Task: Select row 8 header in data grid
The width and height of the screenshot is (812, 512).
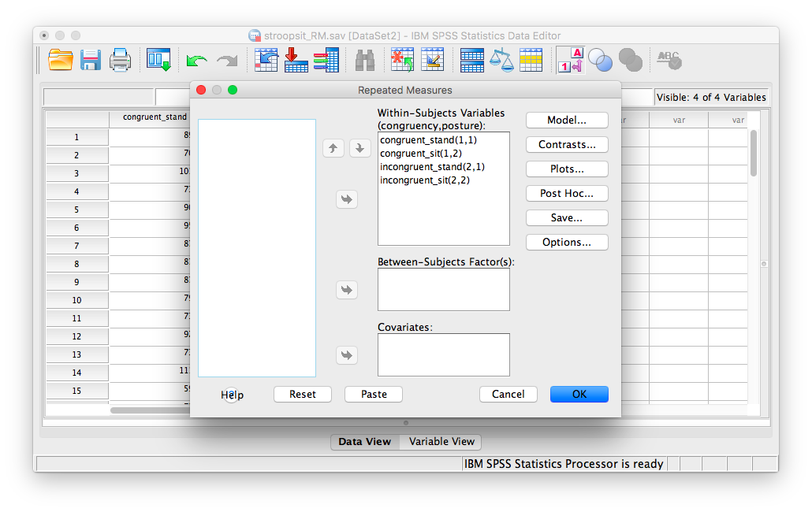Action: (76, 264)
